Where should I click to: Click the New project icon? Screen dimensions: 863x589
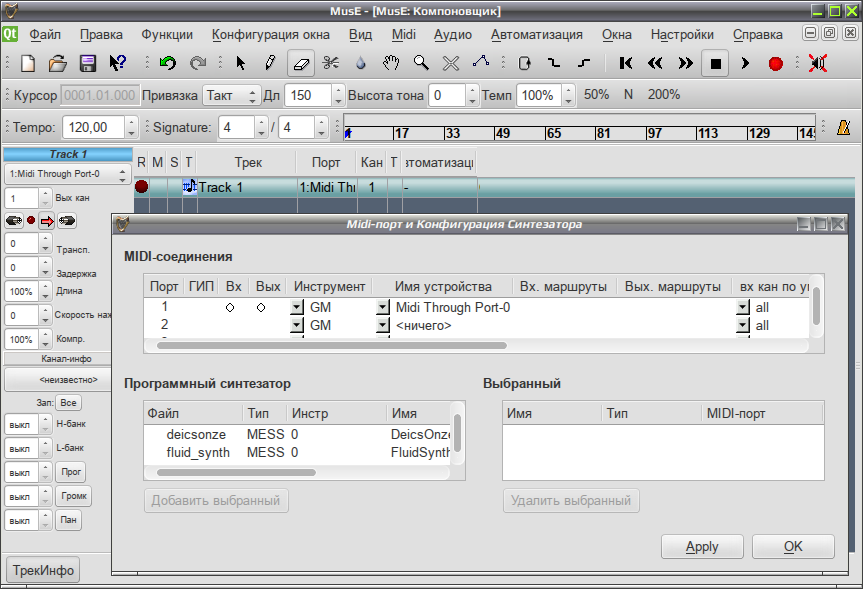[28, 63]
